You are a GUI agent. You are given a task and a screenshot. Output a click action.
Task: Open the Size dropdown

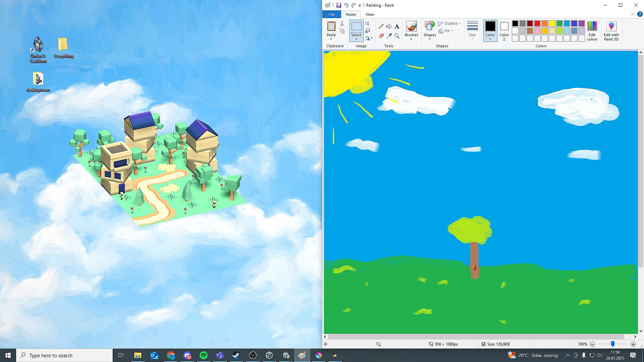coord(472,31)
